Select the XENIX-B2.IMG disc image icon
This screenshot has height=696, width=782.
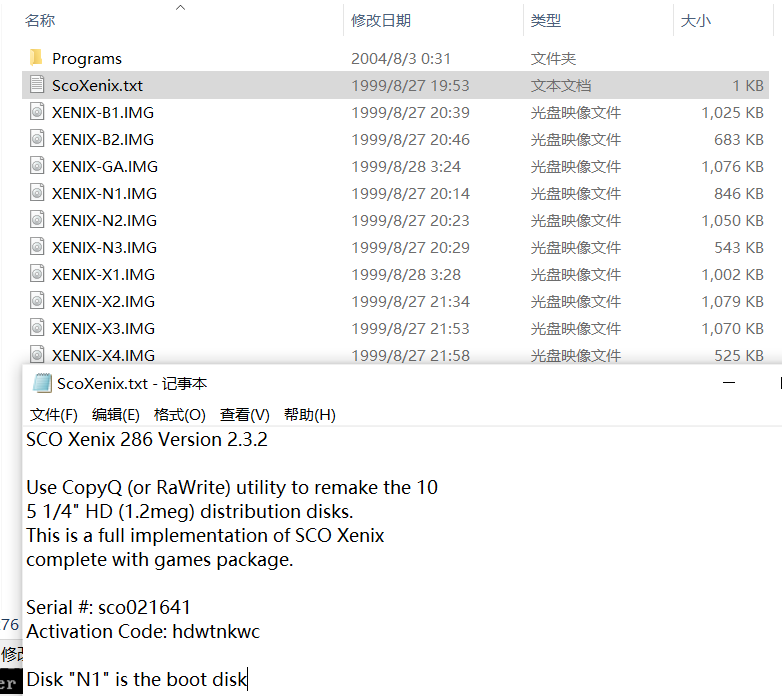click(37, 139)
